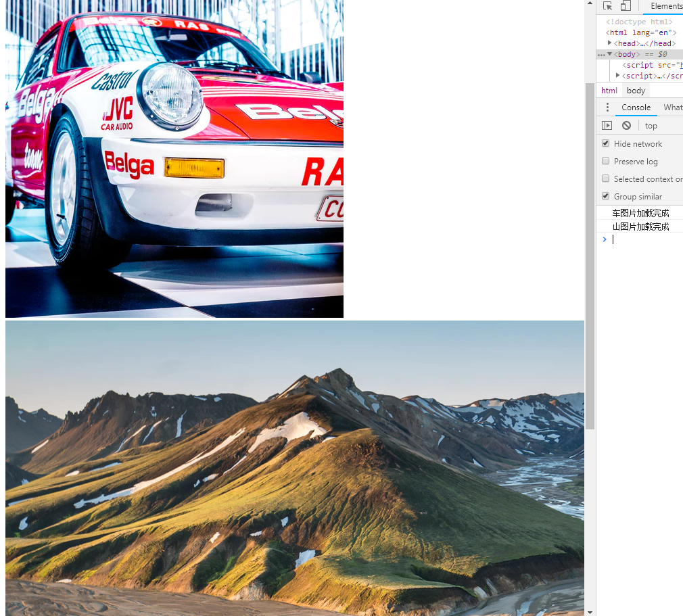Click the page scrollbar up arrow
Image resolution: width=683 pixels, height=616 pixels.
coord(590,3)
